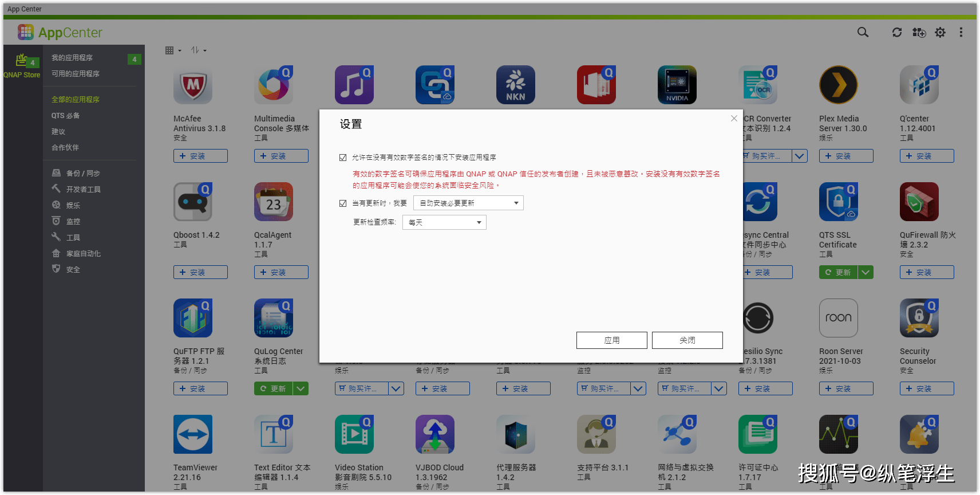Select 备份 / 同步 category
Image resolution: width=980 pixels, height=495 pixels.
coord(83,174)
